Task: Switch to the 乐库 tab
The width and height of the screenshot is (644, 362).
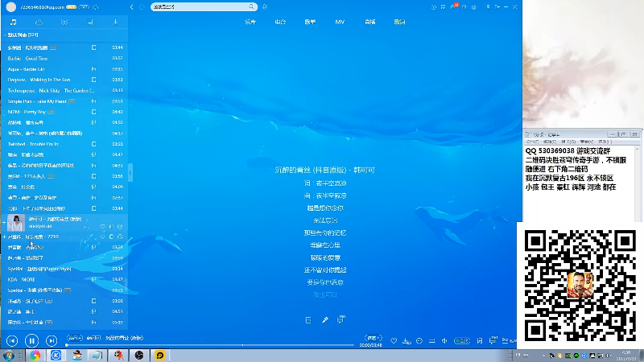Action: [250, 23]
